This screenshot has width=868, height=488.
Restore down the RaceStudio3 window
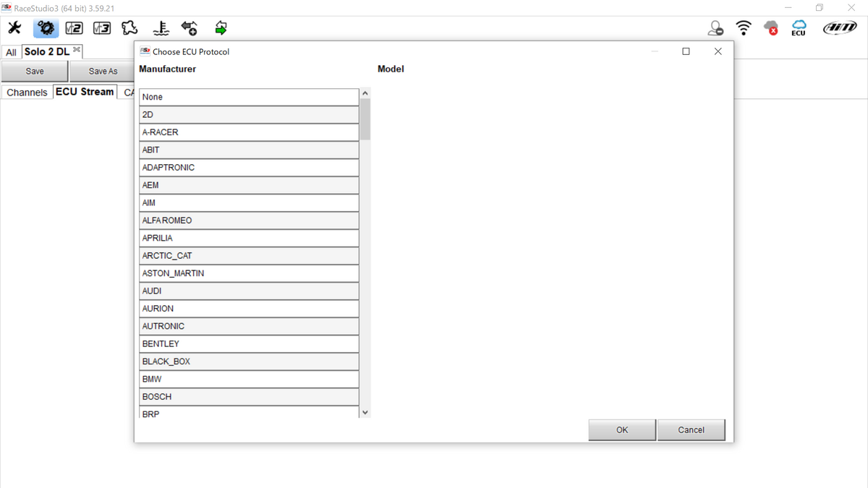click(820, 8)
